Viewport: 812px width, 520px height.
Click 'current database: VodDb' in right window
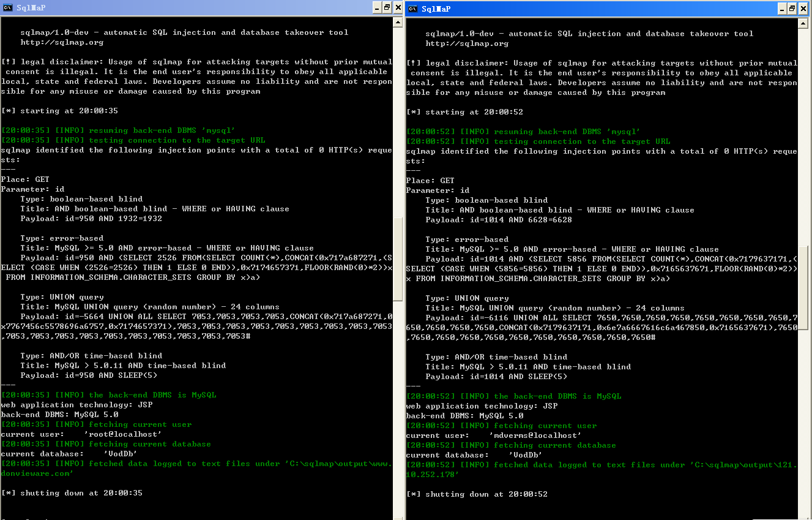pos(474,455)
